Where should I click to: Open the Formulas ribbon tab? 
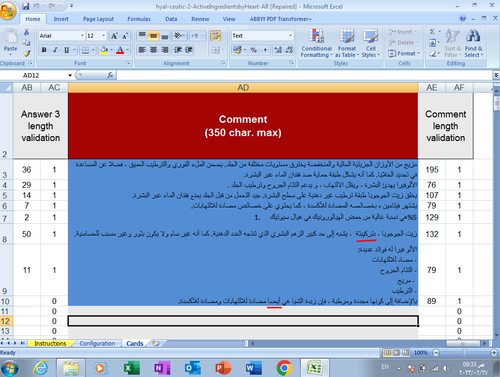click(139, 19)
